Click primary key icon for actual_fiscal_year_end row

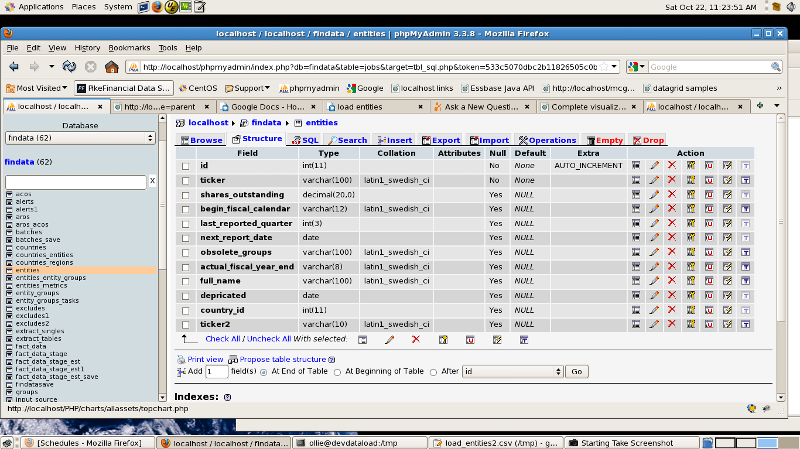[x=691, y=266]
